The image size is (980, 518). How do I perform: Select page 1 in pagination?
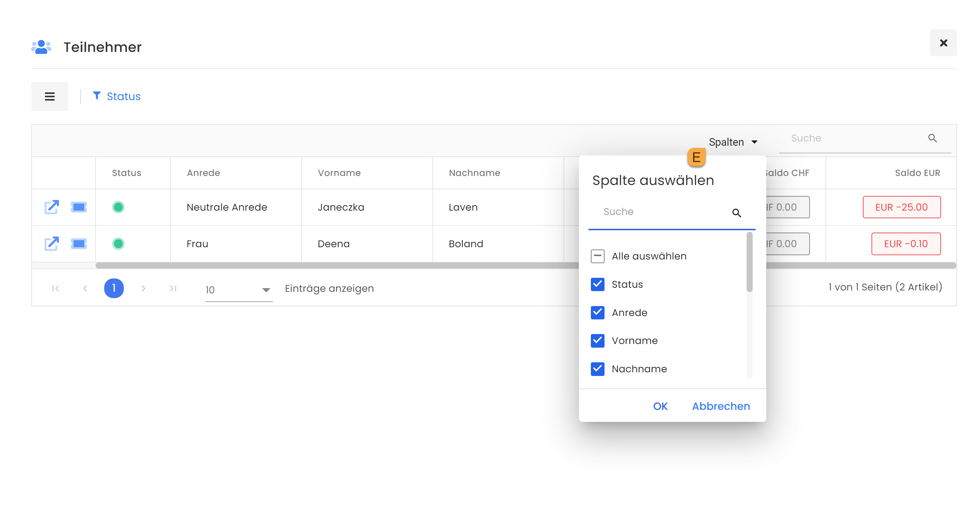(114, 288)
